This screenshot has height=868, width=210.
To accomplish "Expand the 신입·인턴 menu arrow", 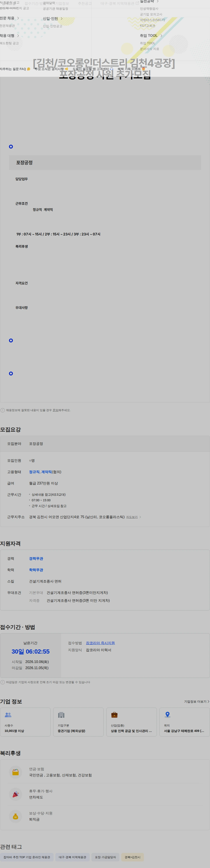I will pyautogui.click(x=61, y=19).
